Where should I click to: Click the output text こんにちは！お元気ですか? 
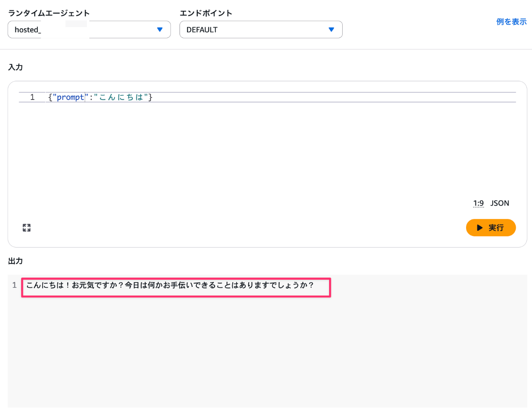[x=170, y=285]
